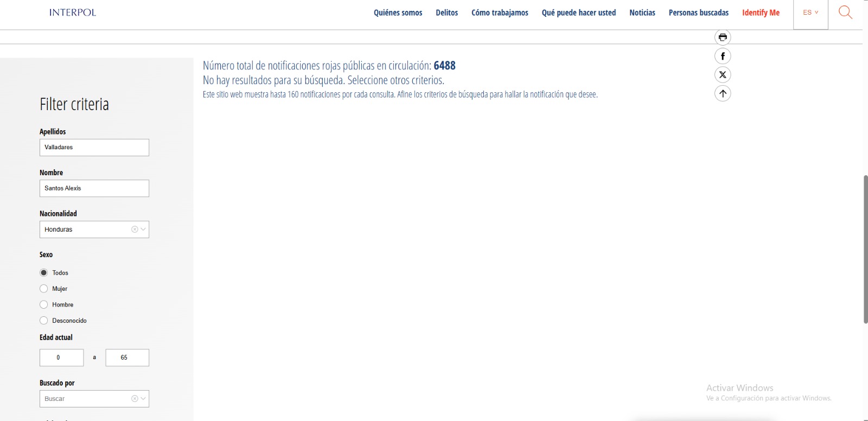Clear the Honduras nationality selection
Viewport: 868px width, 421px height.
(x=135, y=229)
